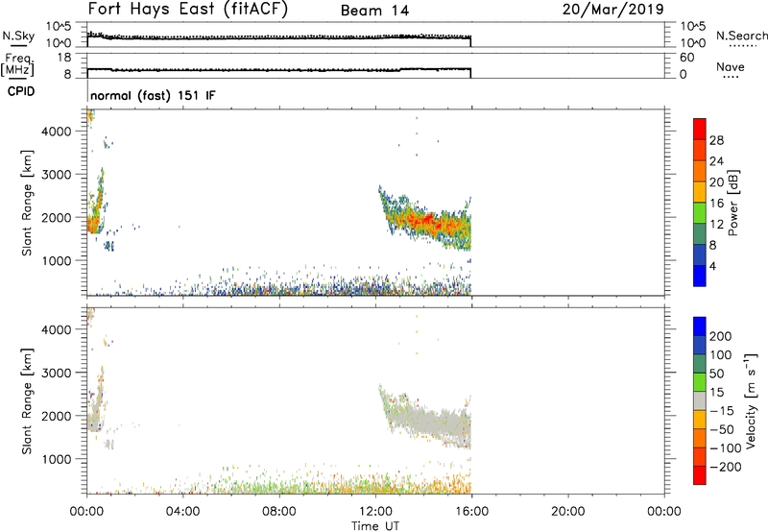This screenshot has height=532, width=768.
Task: Click the 'Velocity [m s-1]' color bar label
Action: tap(751, 400)
